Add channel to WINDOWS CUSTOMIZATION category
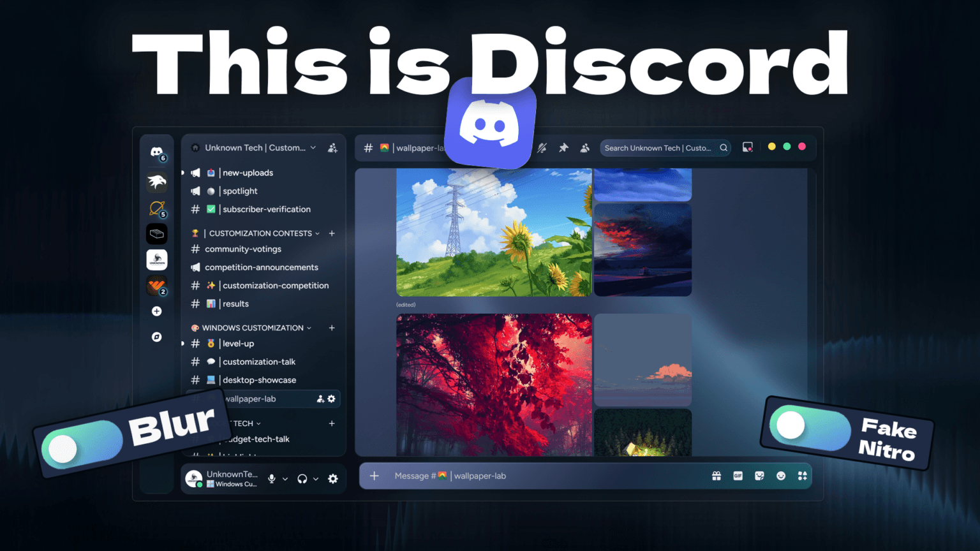 click(x=332, y=328)
